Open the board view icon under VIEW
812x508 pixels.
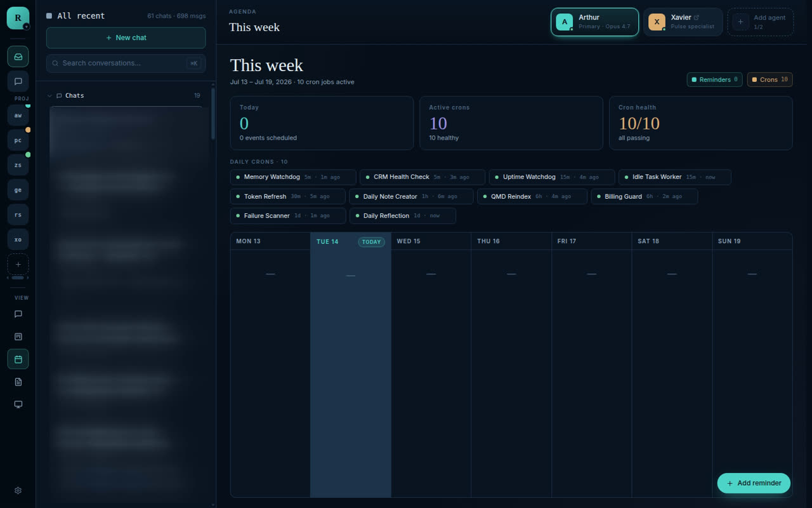(x=18, y=337)
